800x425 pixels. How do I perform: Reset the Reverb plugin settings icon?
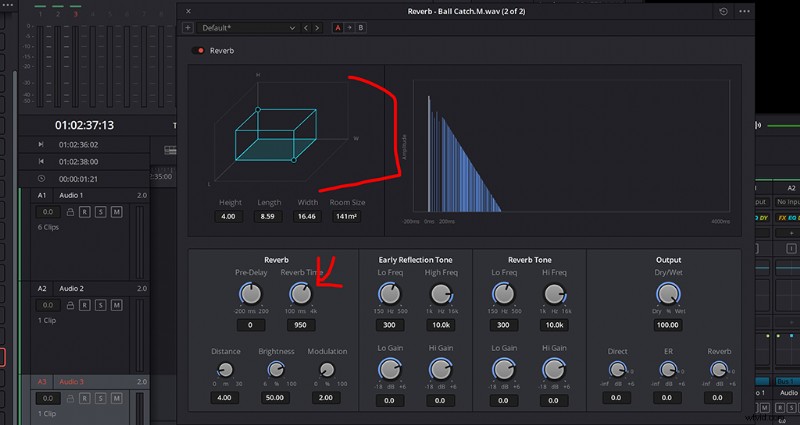pyautogui.click(x=723, y=11)
